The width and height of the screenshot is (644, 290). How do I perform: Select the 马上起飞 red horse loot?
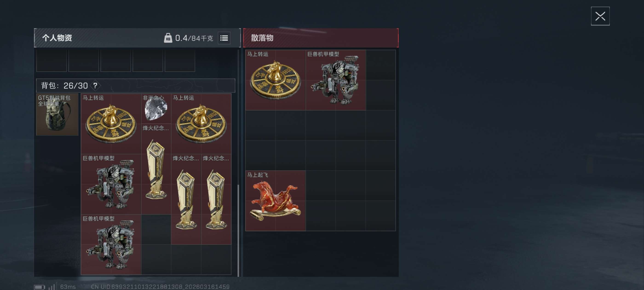(x=275, y=201)
